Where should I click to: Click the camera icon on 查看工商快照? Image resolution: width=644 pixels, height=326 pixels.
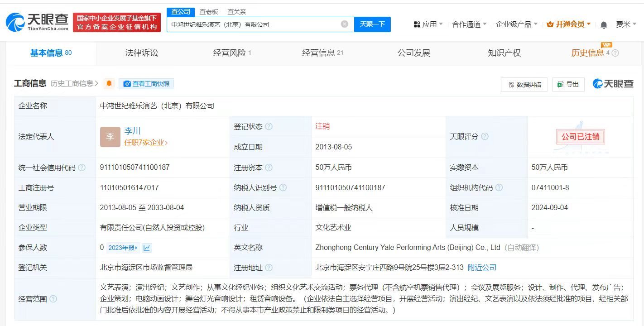[x=127, y=84]
